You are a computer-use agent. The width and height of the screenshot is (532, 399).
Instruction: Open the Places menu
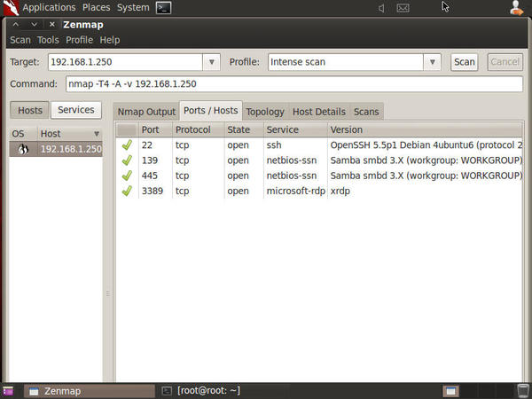coord(97,7)
